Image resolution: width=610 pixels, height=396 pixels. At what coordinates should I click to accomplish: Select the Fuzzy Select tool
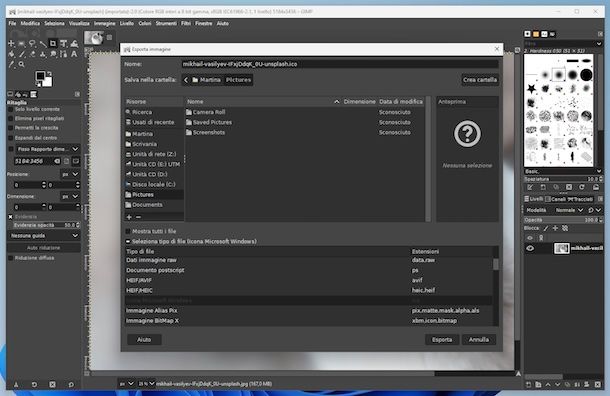coord(43,44)
